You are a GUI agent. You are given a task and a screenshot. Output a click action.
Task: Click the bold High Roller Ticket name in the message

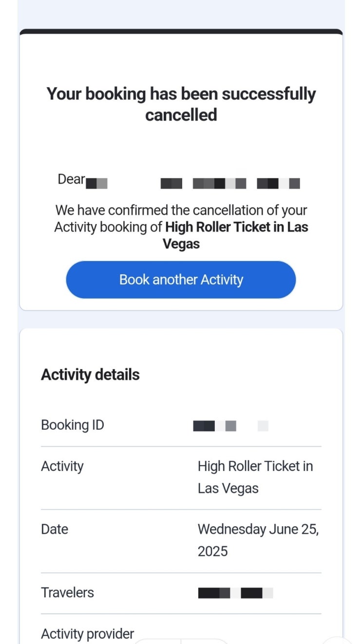[236, 227]
